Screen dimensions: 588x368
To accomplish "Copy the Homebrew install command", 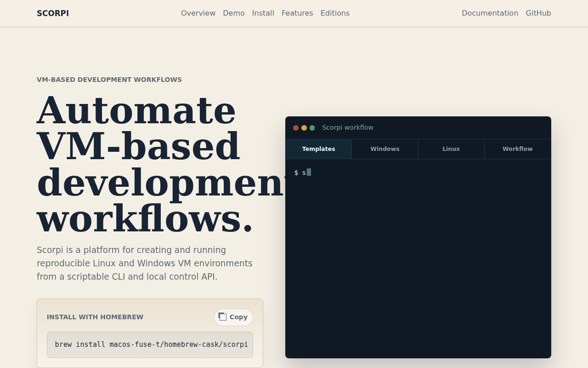I will [233, 317].
